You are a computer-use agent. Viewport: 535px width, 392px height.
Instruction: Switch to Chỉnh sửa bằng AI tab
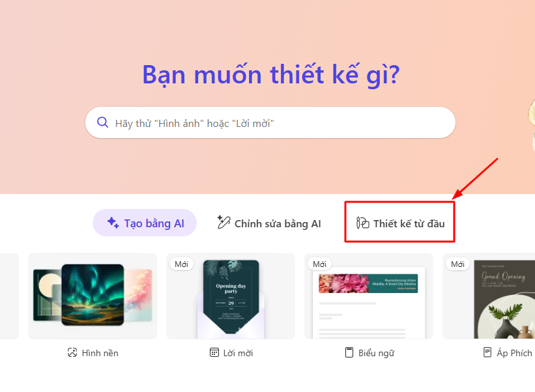tap(269, 223)
